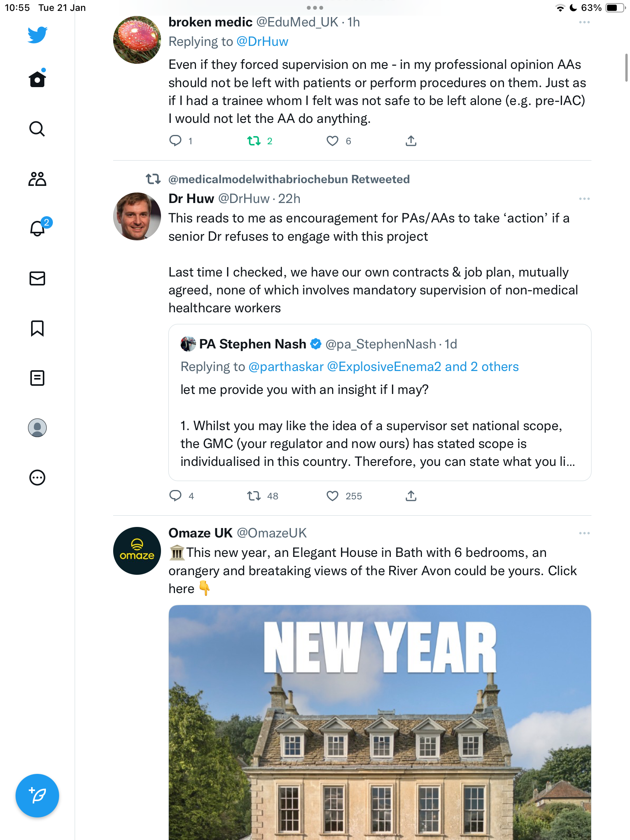Viewport: 630px width, 840px height.
Task: Open the Communities people icon
Action: point(37,179)
